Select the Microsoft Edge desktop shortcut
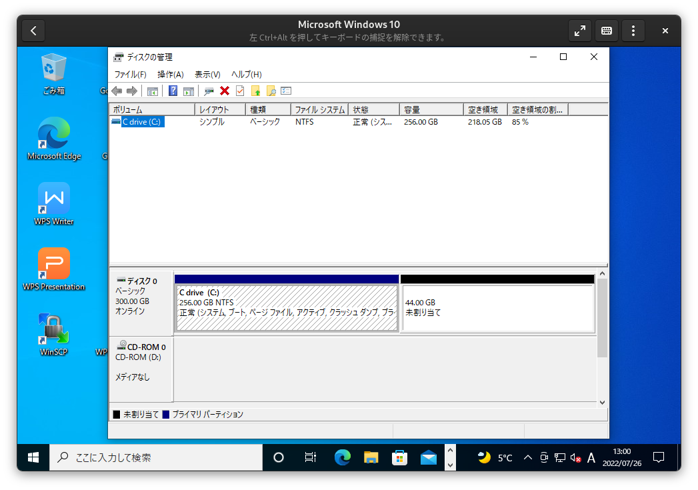The height and width of the screenshot is (490, 698). [54, 139]
